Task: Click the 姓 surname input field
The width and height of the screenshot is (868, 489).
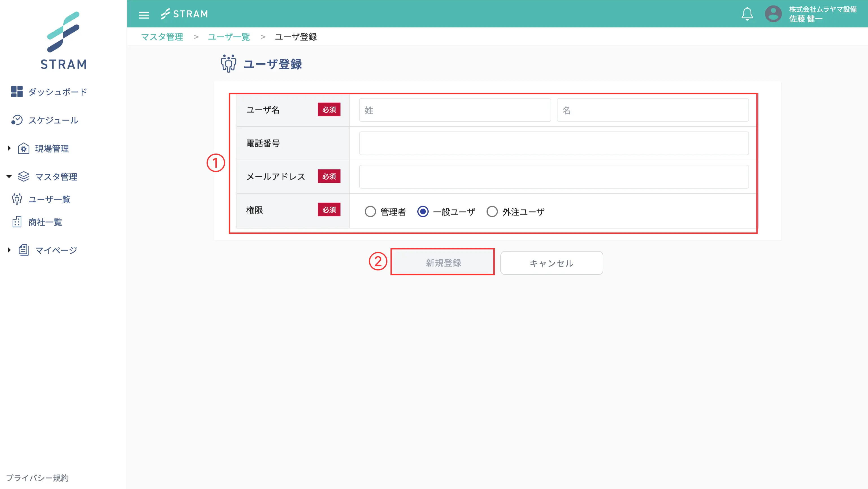Action: point(455,110)
